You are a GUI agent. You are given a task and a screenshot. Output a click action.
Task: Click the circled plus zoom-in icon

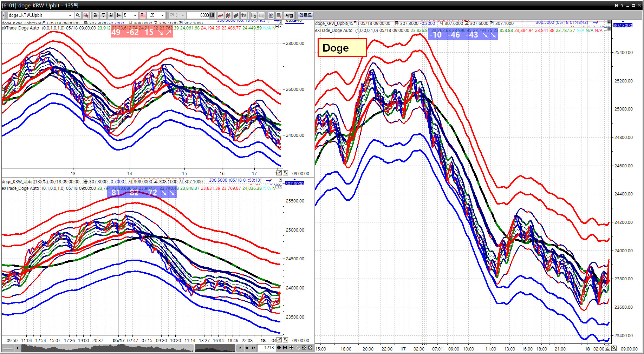pos(291,348)
